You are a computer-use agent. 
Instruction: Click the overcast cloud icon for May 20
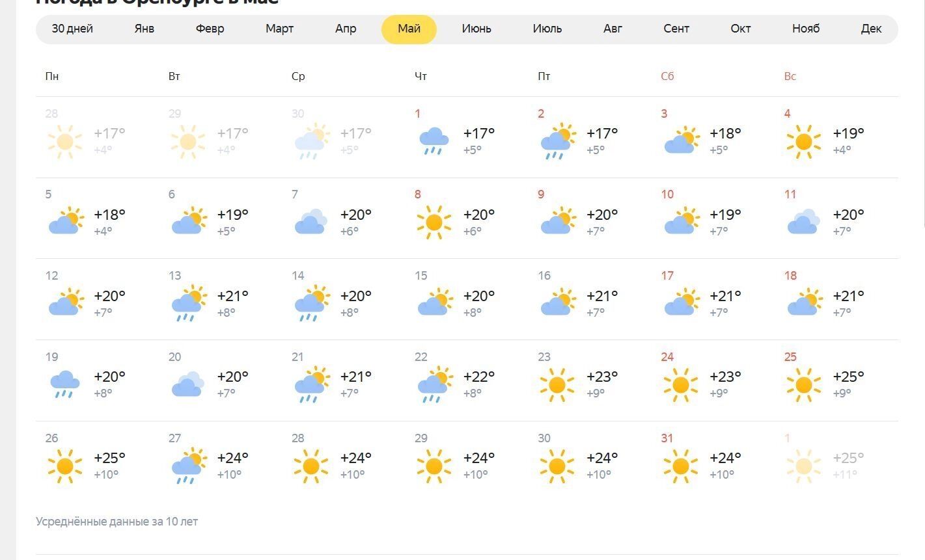pyautogui.click(x=188, y=384)
